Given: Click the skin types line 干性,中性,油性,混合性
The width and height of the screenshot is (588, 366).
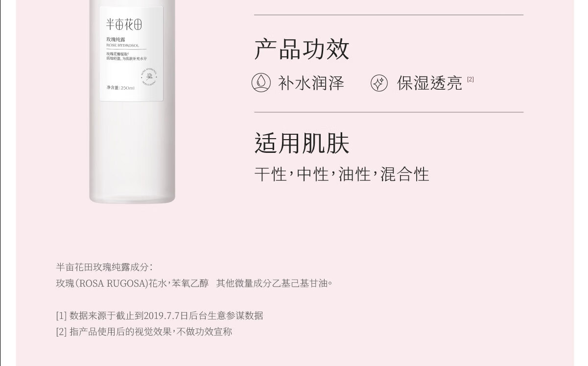Looking at the screenshot, I should (x=342, y=174).
